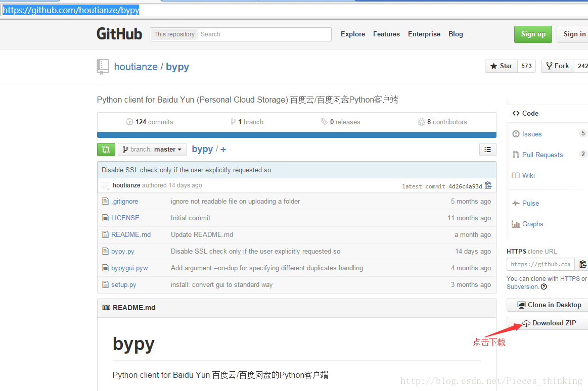Open the .gitignore file link
588x391 pixels.
click(x=124, y=202)
